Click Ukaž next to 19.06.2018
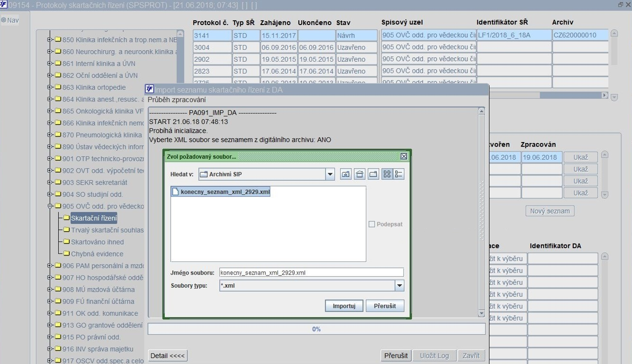 click(x=580, y=157)
